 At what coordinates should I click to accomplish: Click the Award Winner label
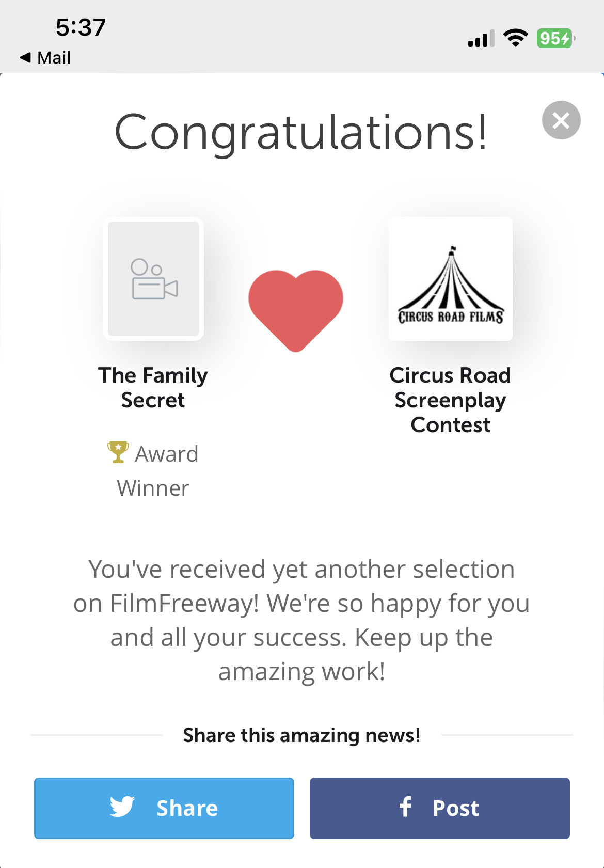153,471
